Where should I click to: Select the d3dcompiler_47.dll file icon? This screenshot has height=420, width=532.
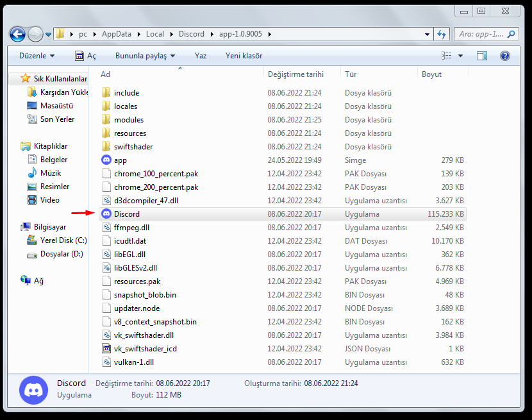tap(106, 200)
